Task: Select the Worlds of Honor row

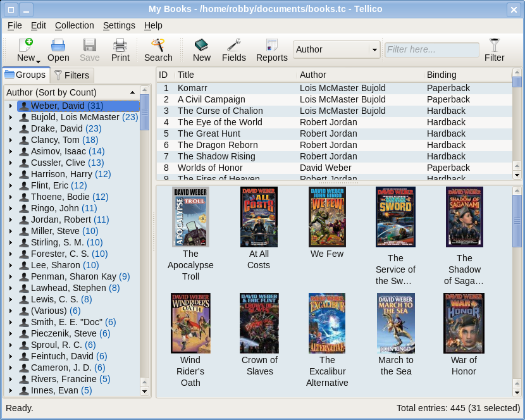Action: click(x=334, y=168)
